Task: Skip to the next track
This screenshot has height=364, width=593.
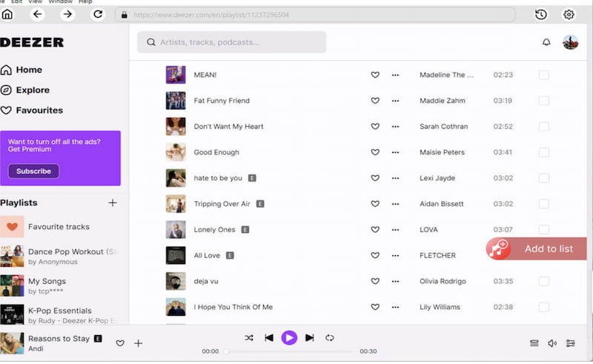Action: point(309,337)
